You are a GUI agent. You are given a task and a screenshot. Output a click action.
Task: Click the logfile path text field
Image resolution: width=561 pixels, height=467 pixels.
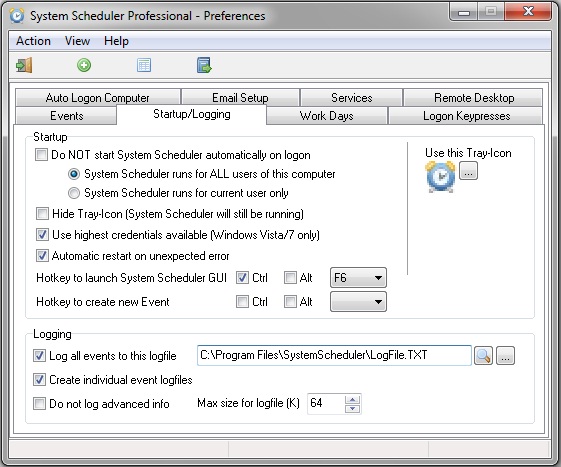pos(334,355)
